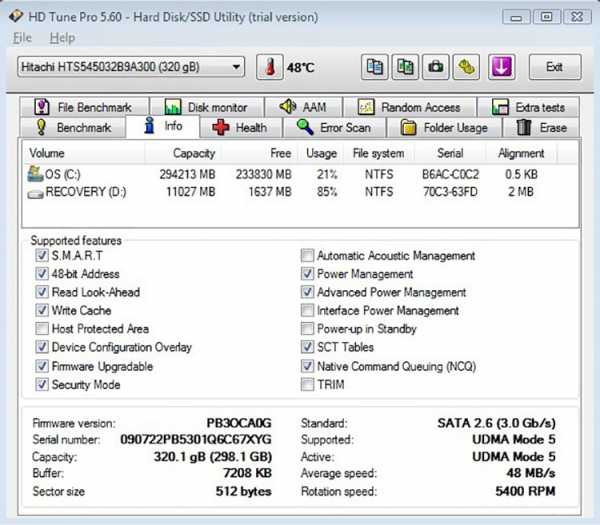Switch to the Disk monitor tab
Screen dimensions: 600x525
(x=207, y=107)
